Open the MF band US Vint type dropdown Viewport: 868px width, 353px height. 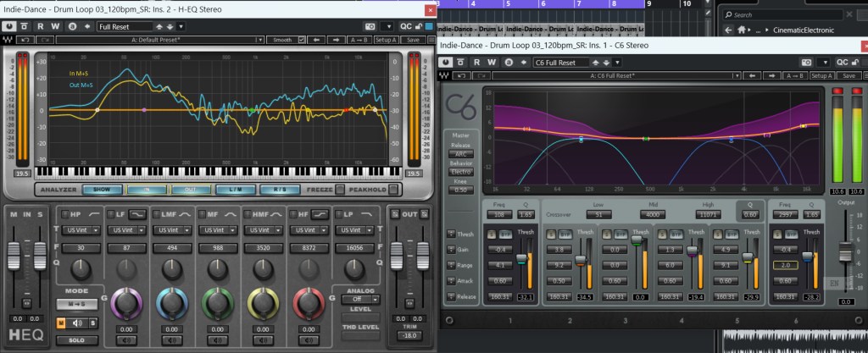[220, 229]
